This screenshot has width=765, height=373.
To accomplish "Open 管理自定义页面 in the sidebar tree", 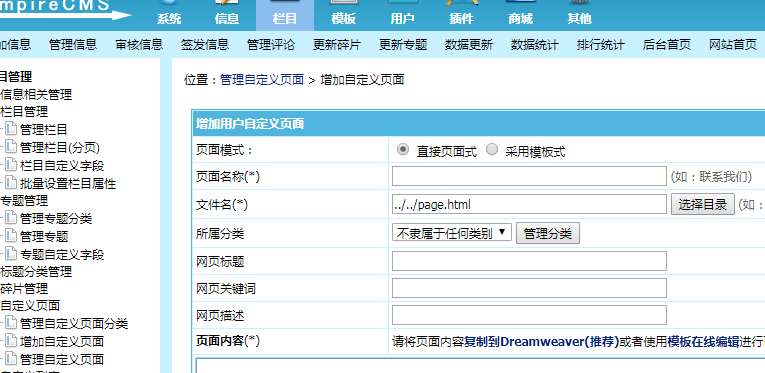I will (62, 359).
